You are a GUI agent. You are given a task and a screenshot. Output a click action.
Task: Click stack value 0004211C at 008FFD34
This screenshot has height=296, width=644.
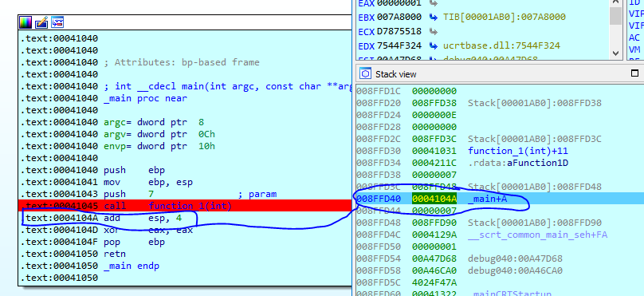click(x=434, y=163)
